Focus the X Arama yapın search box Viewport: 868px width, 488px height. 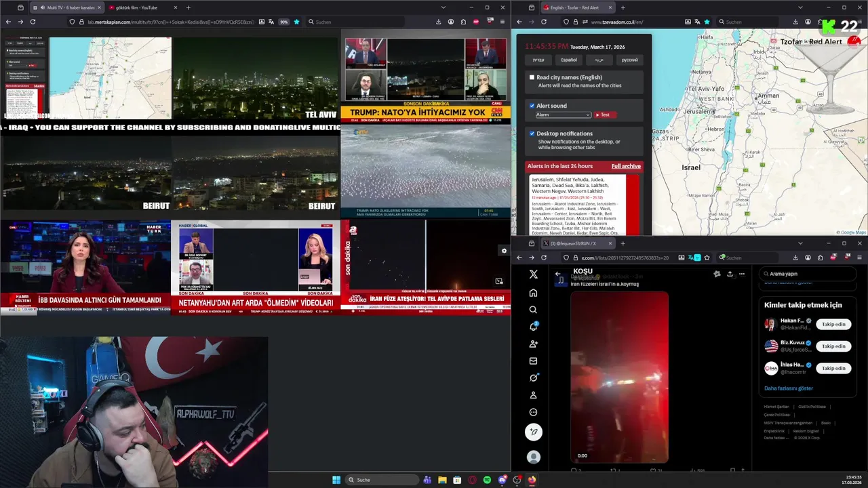tap(807, 274)
